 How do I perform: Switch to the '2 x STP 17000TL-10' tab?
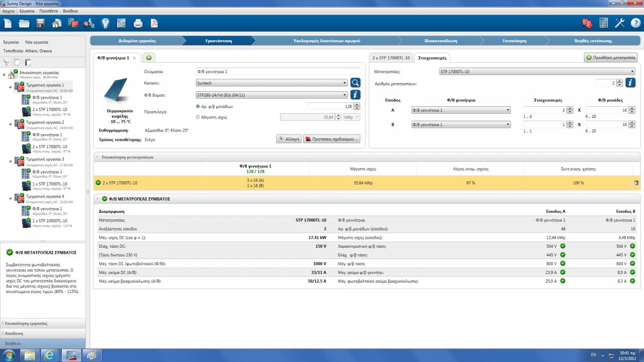pos(391,57)
